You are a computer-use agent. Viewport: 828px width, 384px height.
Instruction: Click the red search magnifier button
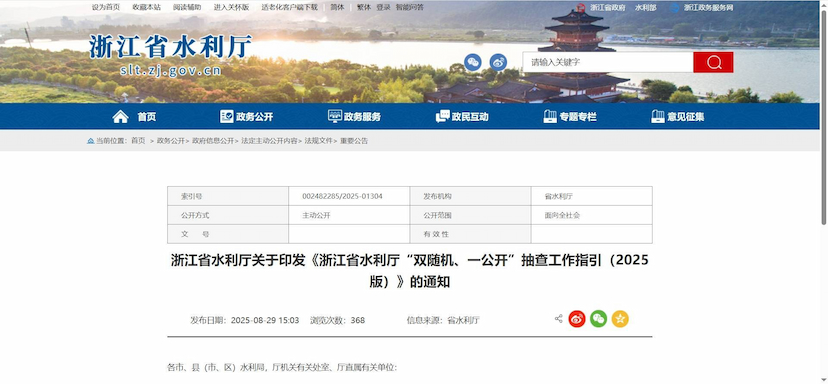pyautogui.click(x=713, y=62)
